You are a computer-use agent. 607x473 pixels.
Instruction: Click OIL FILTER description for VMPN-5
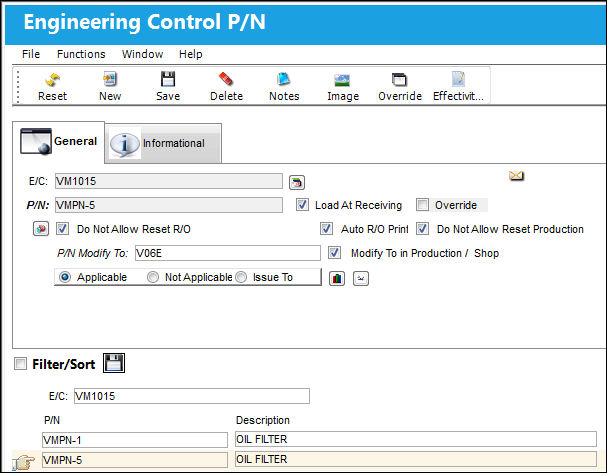point(416,459)
